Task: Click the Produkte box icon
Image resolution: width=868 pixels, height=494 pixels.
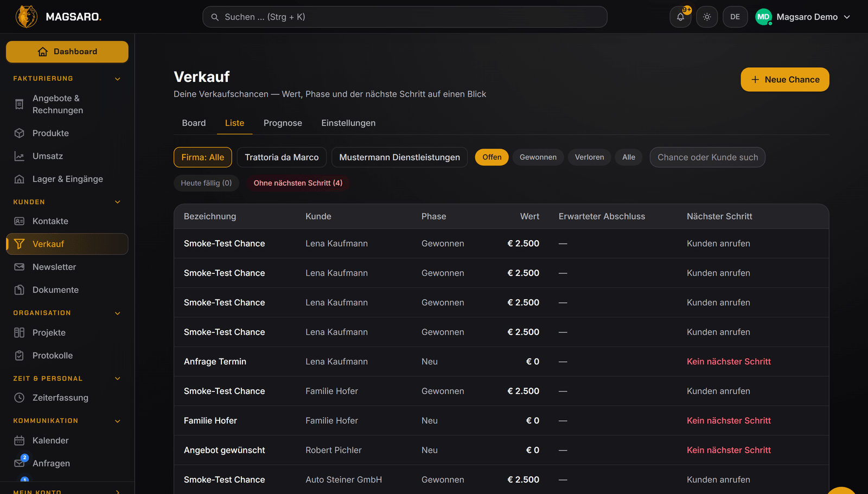Action: [x=20, y=133]
